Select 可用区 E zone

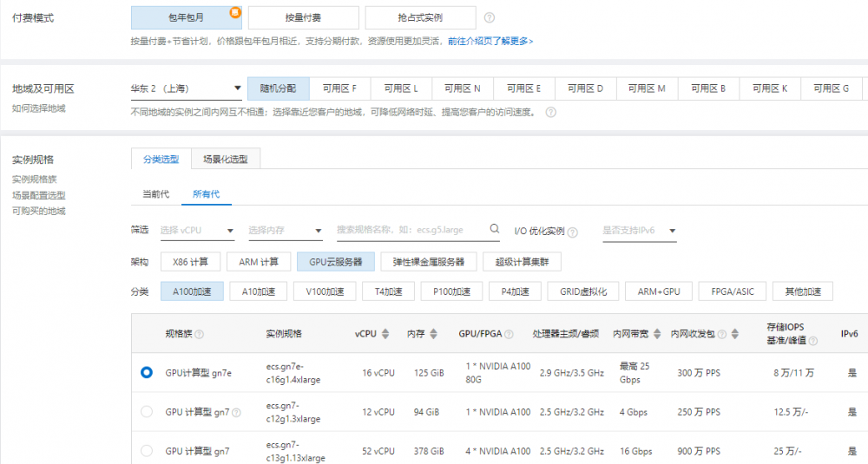[x=523, y=88]
